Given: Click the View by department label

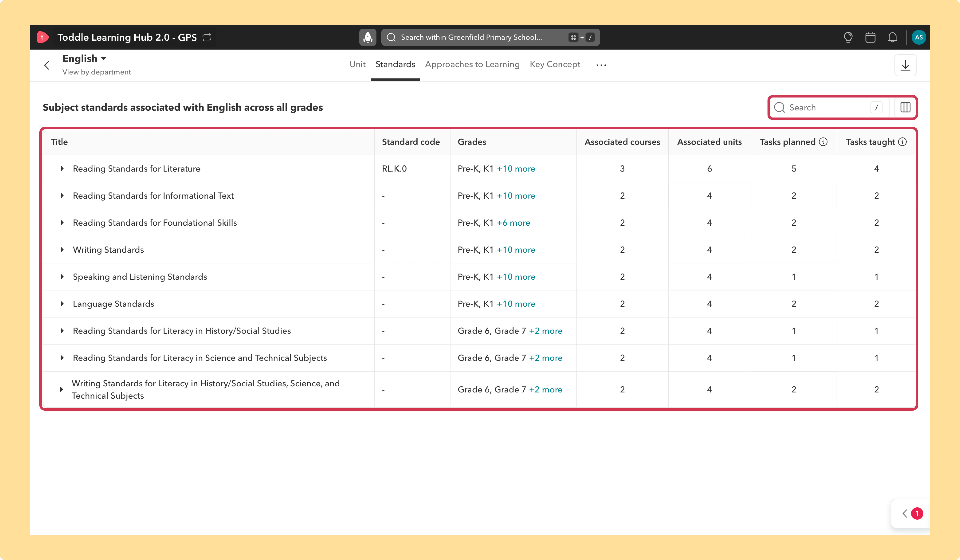Looking at the screenshot, I should [97, 72].
